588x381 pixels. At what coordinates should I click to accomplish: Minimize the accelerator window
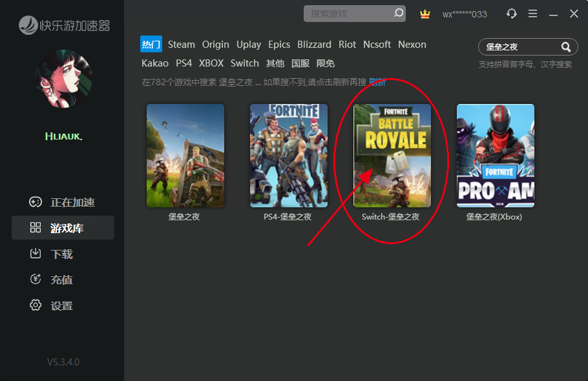coord(553,14)
